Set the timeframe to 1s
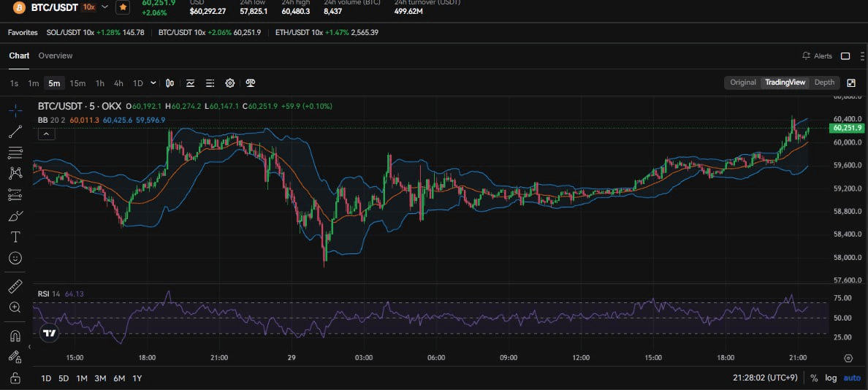 tap(15, 83)
